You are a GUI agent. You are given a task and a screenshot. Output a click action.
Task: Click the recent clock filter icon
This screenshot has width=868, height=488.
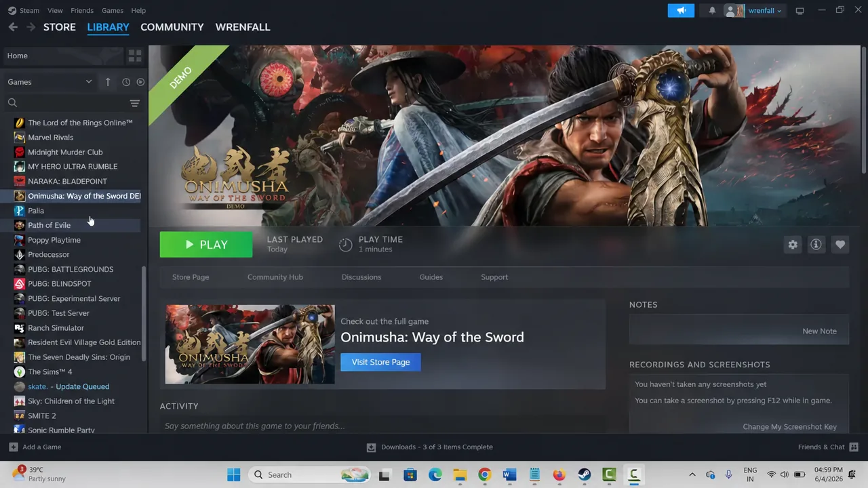(x=126, y=82)
